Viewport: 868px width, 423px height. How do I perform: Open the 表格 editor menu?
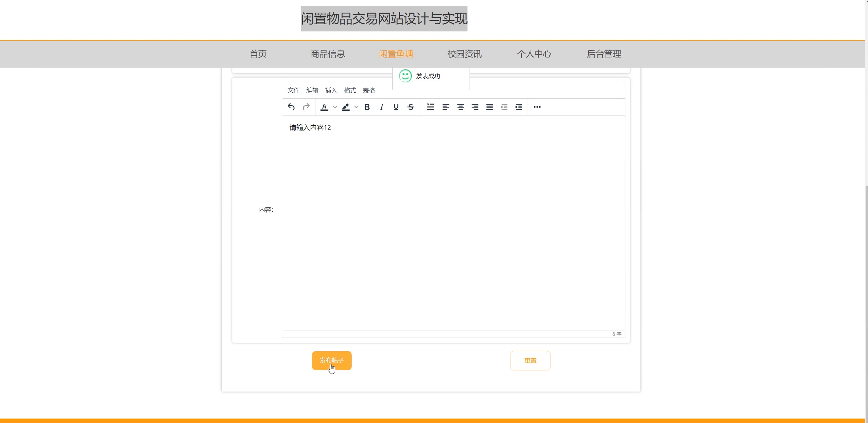(369, 91)
